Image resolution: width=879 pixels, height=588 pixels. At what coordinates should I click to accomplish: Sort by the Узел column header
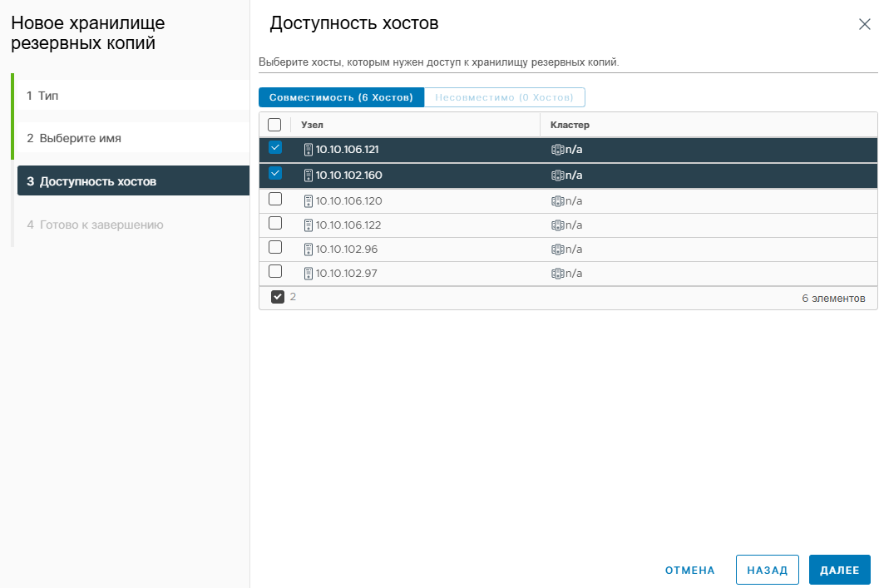(x=312, y=125)
